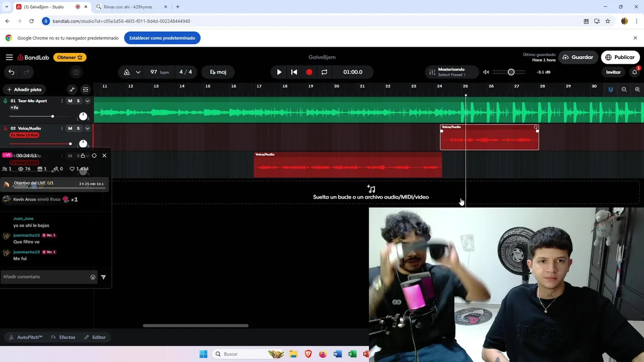
Task: Toggle loop cycle mode
Action: click(325, 72)
